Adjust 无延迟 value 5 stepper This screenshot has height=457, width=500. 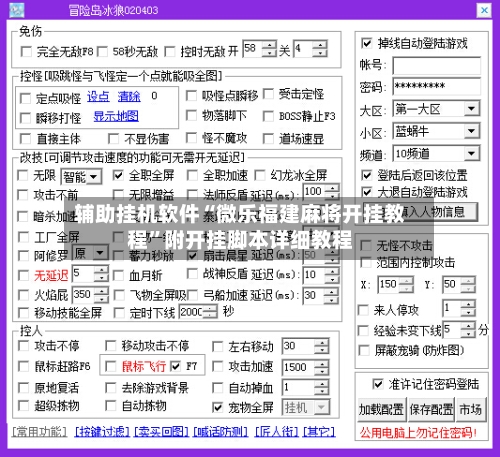coord(101,274)
